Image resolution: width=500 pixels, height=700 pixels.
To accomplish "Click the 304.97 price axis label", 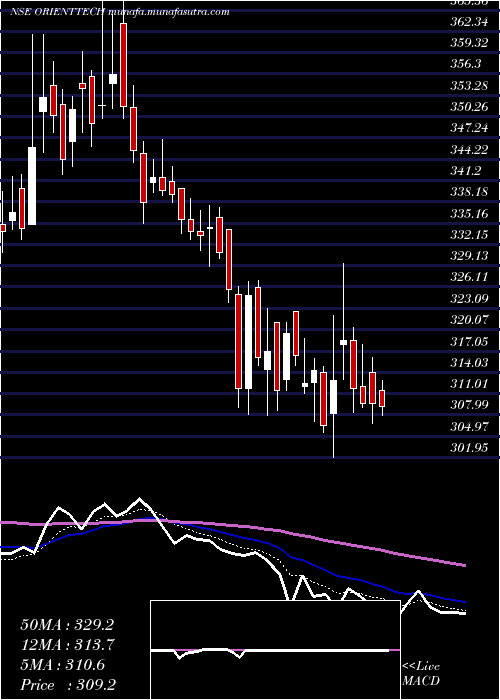I will [x=468, y=426].
